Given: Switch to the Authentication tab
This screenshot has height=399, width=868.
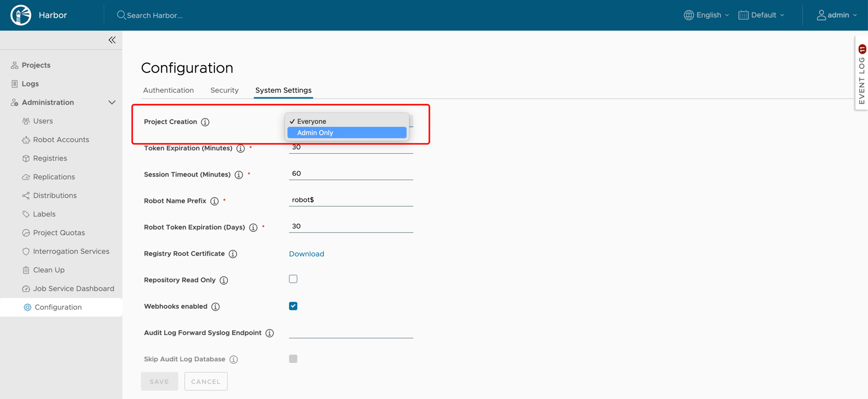Looking at the screenshot, I should click(168, 90).
